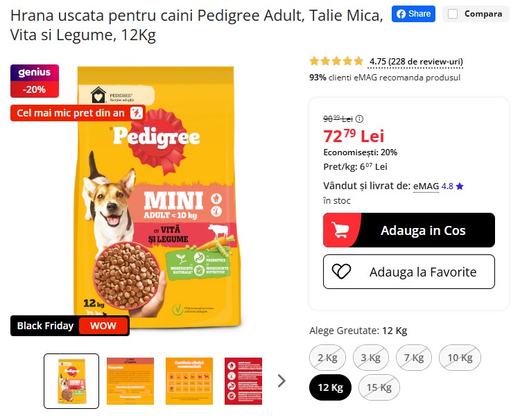The height and width of the screenshot is (420, 520).
Task: Check the Compara checkbox
Action: pyautogui.click(x=453, y=14)
